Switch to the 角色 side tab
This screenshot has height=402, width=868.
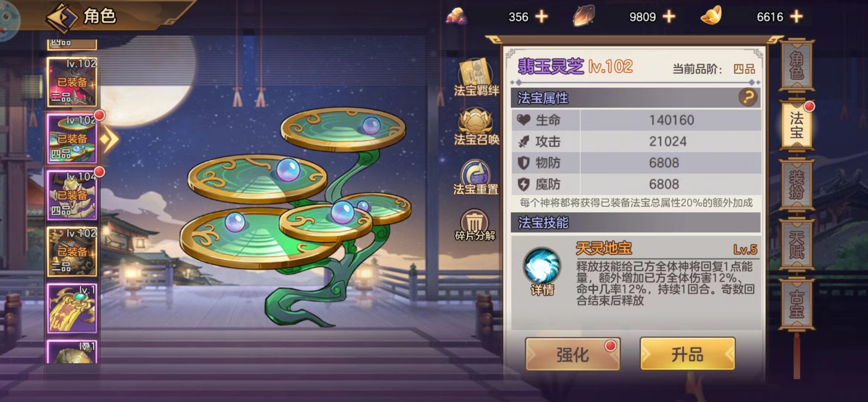coord(797,65)
